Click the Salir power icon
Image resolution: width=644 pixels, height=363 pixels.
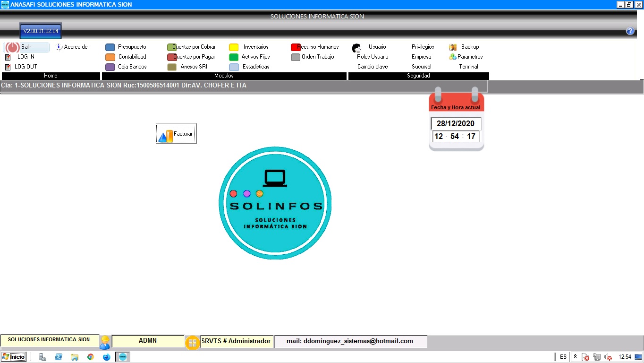(13, 47)
